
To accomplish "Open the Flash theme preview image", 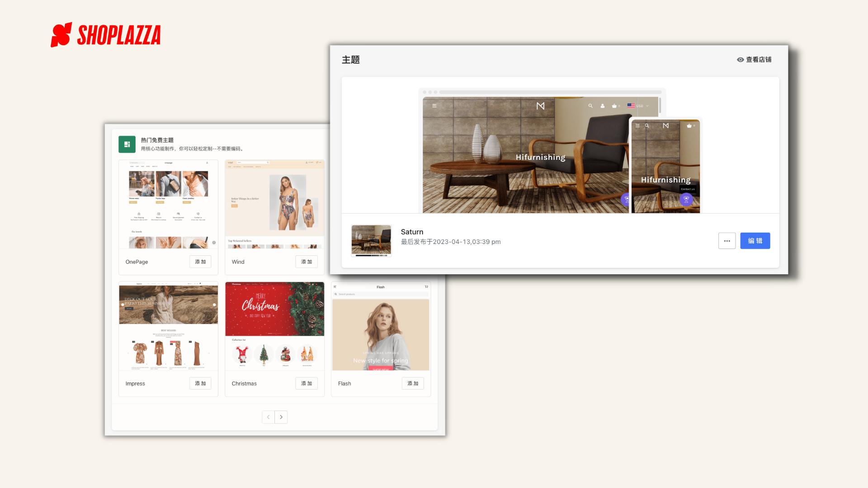I will pyautogui.click(x=381, y=333).
